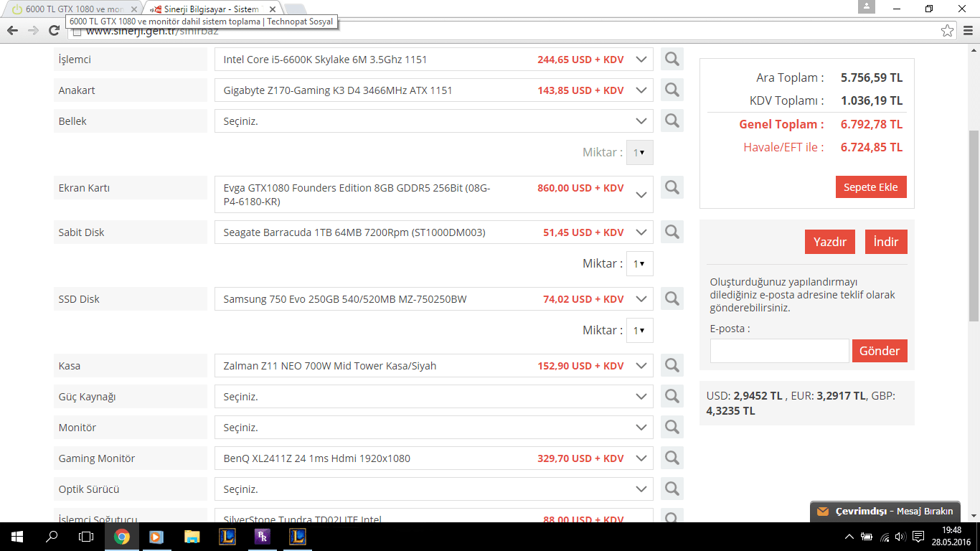980x551 pixels.
Task: Expand the Ekran Kartı dropdown
Action: tap(434, 194)
